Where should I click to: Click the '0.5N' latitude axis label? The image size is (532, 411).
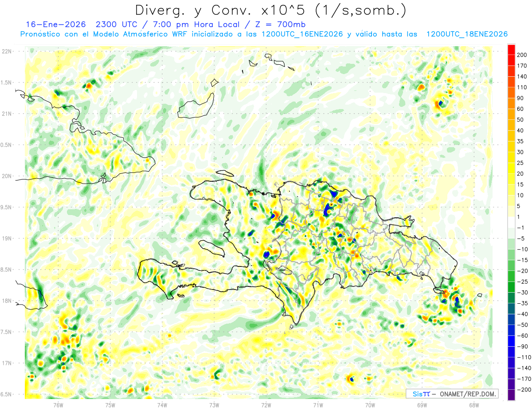[7, 145]
